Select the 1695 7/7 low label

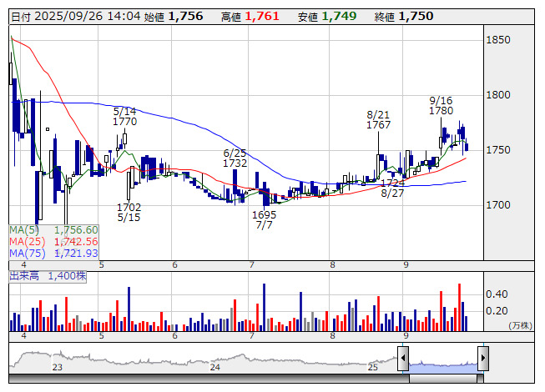[265, 220]
